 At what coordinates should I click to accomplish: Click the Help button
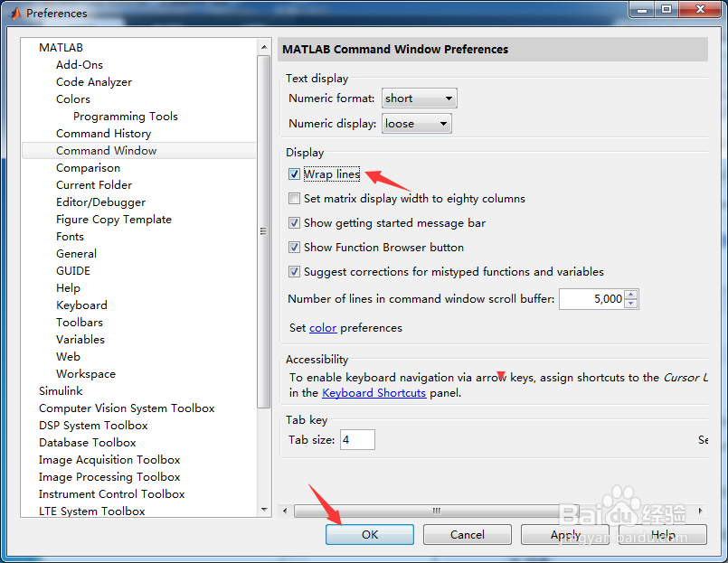click(663, 535)
